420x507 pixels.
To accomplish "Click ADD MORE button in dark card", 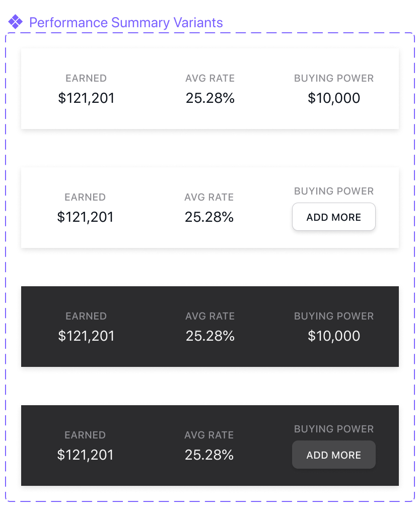I will [334, 455].
